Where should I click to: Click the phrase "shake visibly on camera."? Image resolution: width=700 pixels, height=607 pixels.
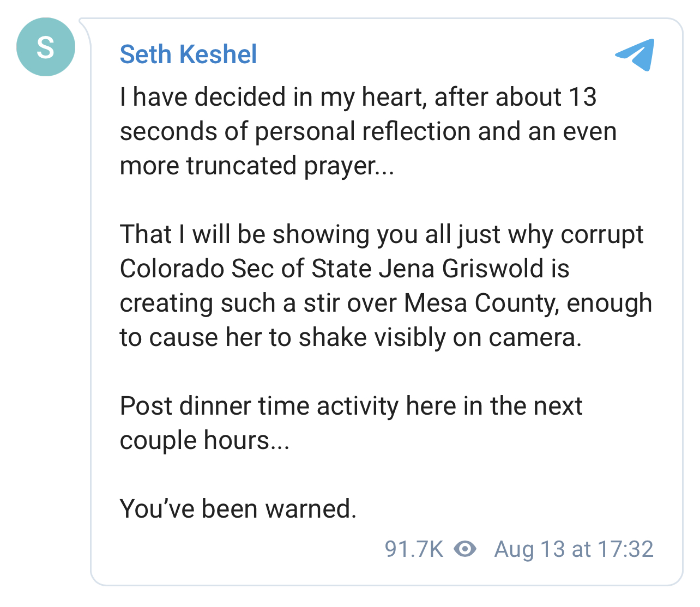(x=440, y=337)
